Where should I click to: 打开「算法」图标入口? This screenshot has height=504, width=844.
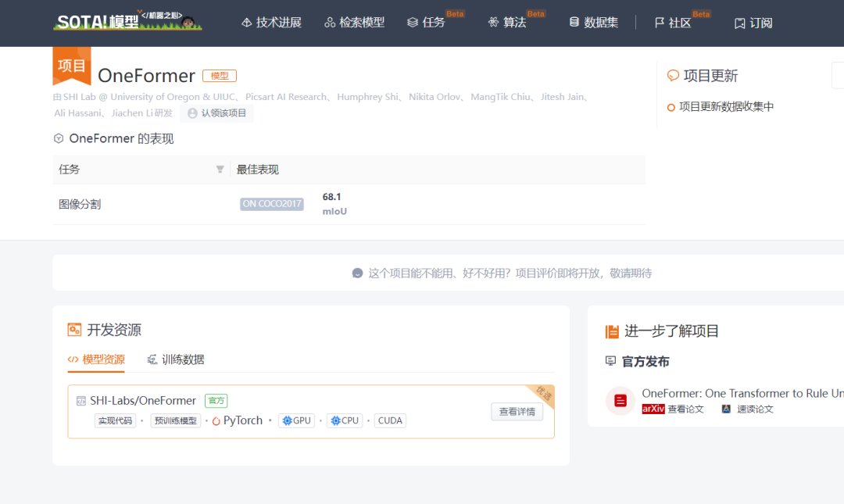tap(494, 23)
